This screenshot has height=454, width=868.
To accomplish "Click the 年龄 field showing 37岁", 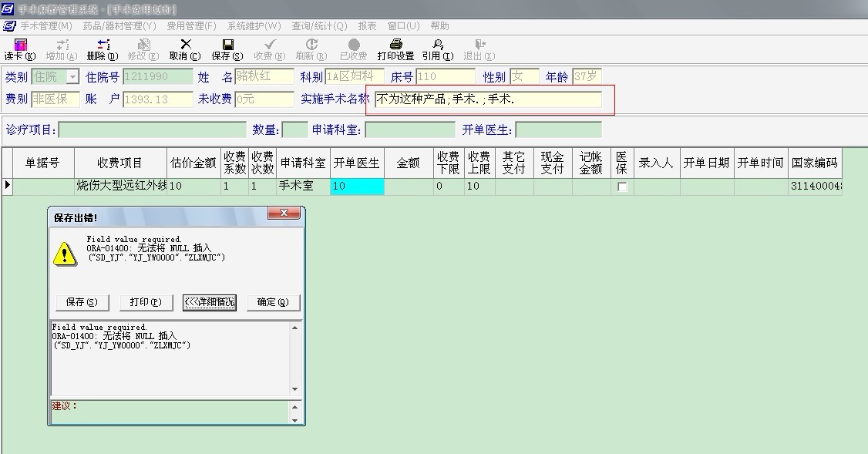I will click(586, 76).
